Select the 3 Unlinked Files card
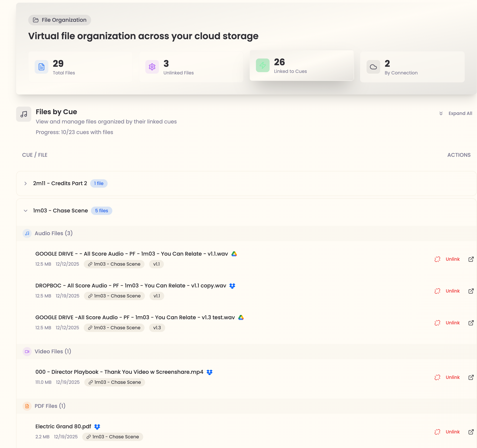 (x=191, y=67)
